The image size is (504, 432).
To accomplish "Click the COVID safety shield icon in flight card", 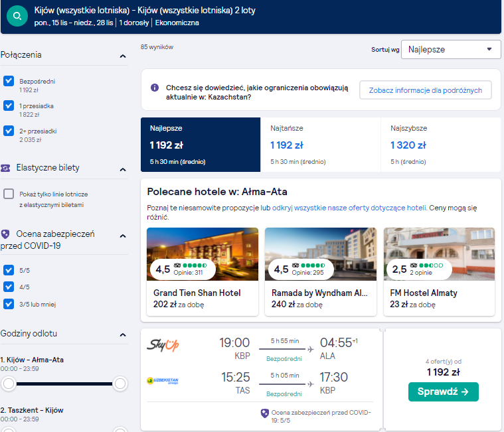I will click(x=264, y=413).
